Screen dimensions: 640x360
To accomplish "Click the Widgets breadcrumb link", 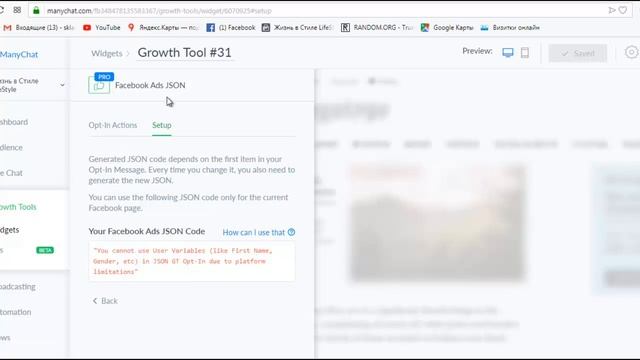I will click(x=107, y=53).
